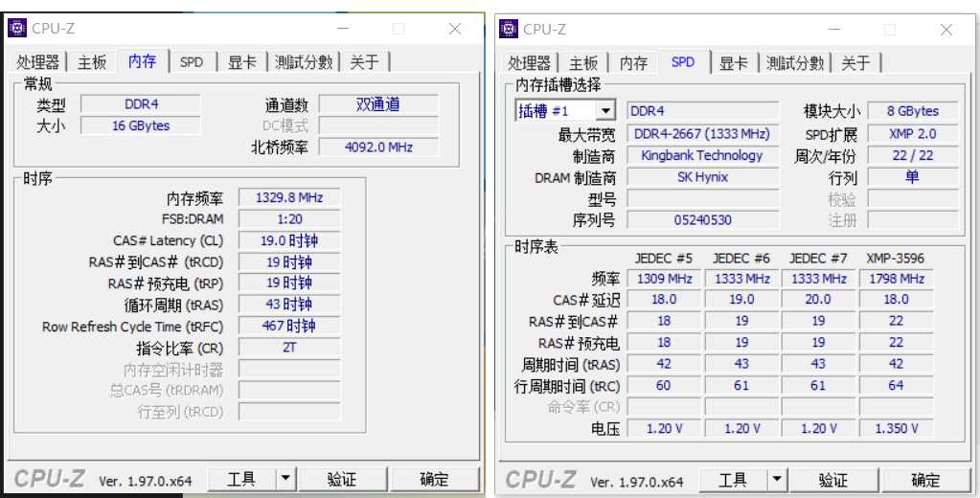
Task: Open 測試分數 tab in left window
Action: (304, 62)
